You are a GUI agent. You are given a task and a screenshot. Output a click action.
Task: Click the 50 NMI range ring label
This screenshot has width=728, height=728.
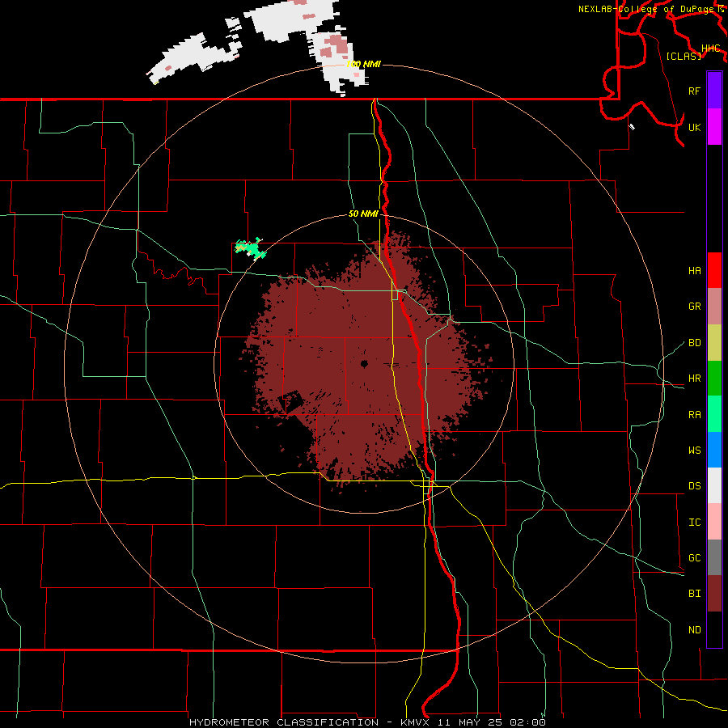(x=363, y=214)
